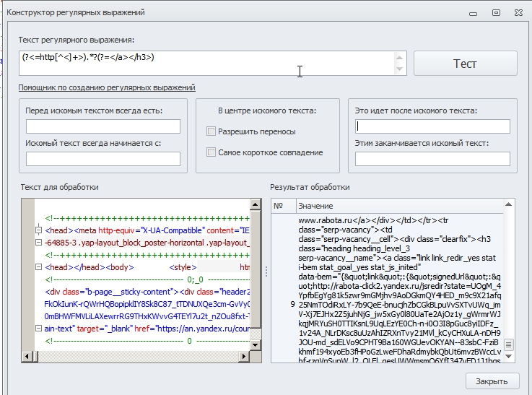Image resolution: width=532 pixels, height=395 pixels.
Task: Click the Тест button
Action: (x=465, y=64)
